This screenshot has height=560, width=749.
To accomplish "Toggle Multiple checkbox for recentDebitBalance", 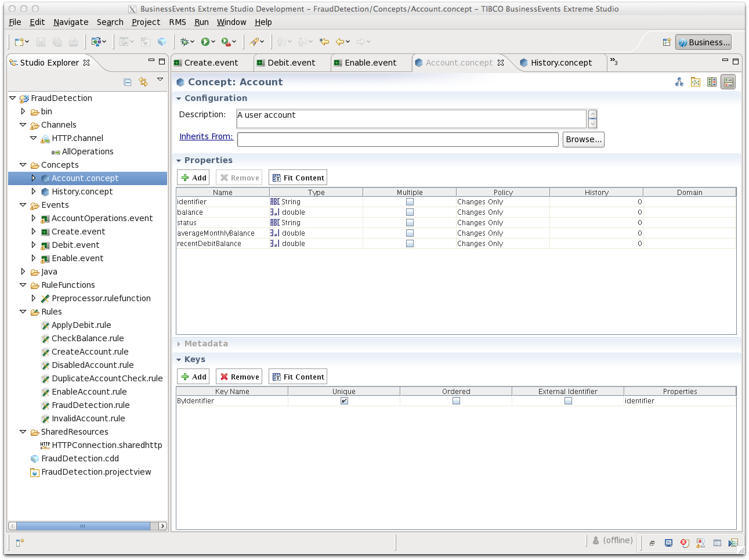I will pyautogui.click(x=410, y=244).
